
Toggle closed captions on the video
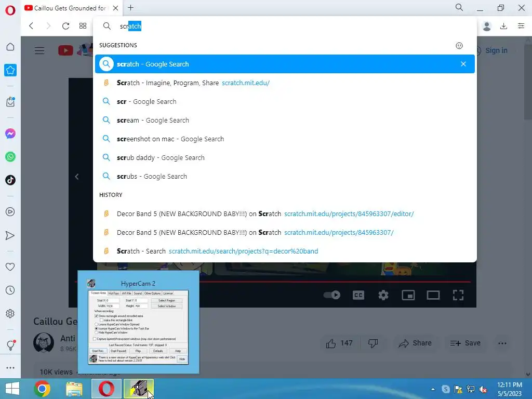(358, 295)
